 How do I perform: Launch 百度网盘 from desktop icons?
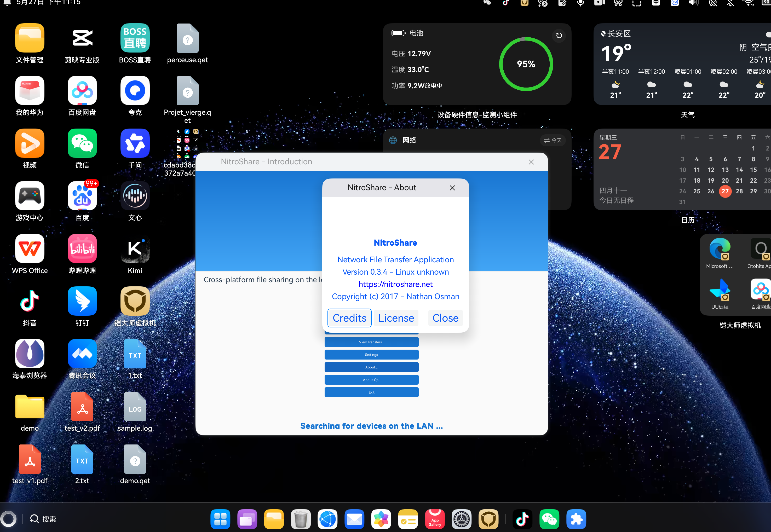(x=82, y=90)
